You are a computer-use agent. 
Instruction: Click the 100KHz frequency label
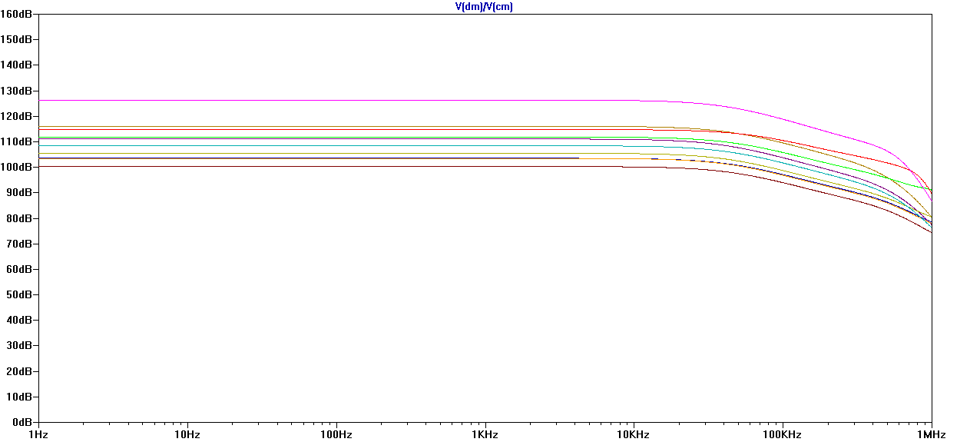tap(783, 434)
